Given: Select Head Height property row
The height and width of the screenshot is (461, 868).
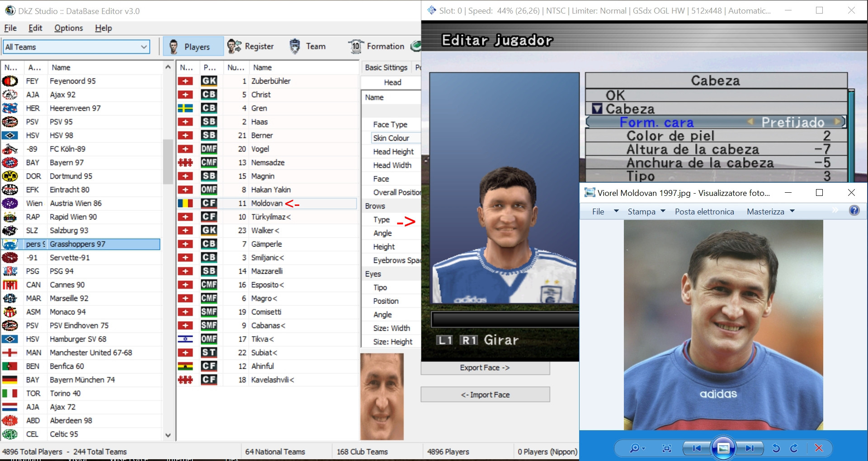Looking at the screenshot, I should pyautogui.click(x=392, y=152).
